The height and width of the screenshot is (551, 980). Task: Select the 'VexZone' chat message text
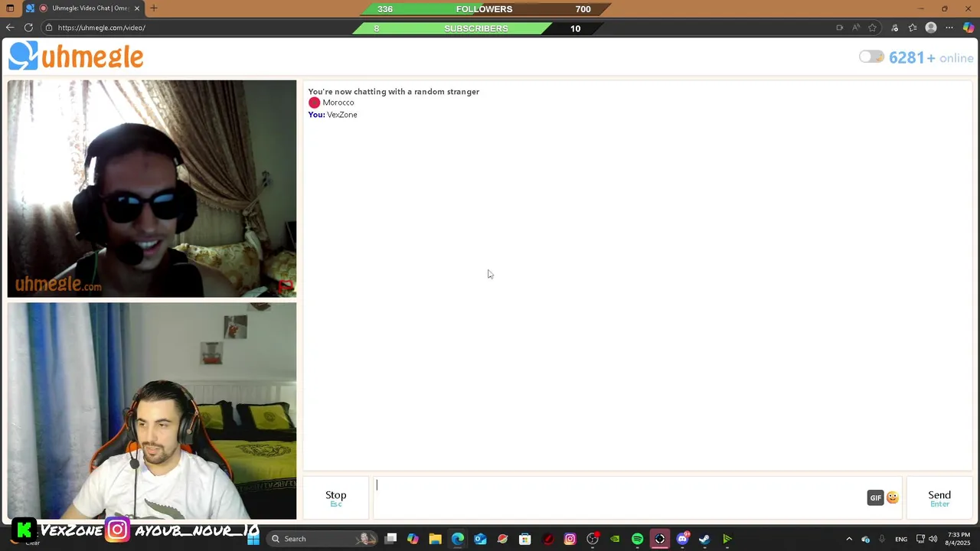341,115
